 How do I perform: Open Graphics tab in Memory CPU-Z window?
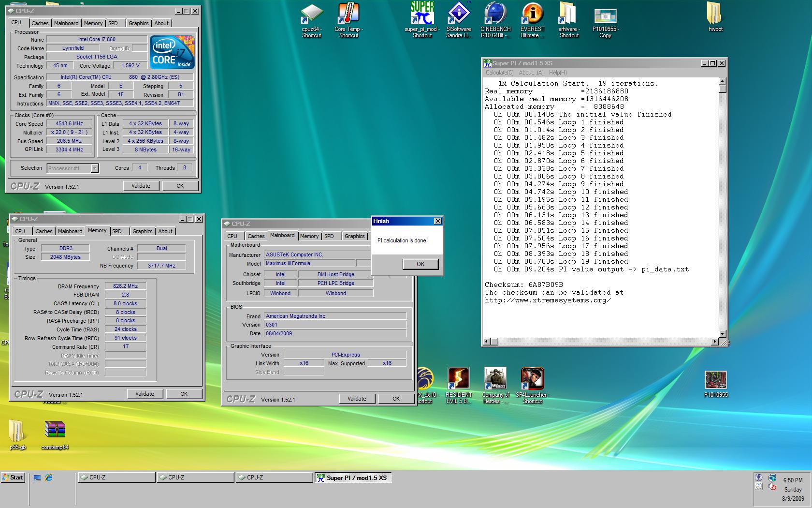(143, 231)
